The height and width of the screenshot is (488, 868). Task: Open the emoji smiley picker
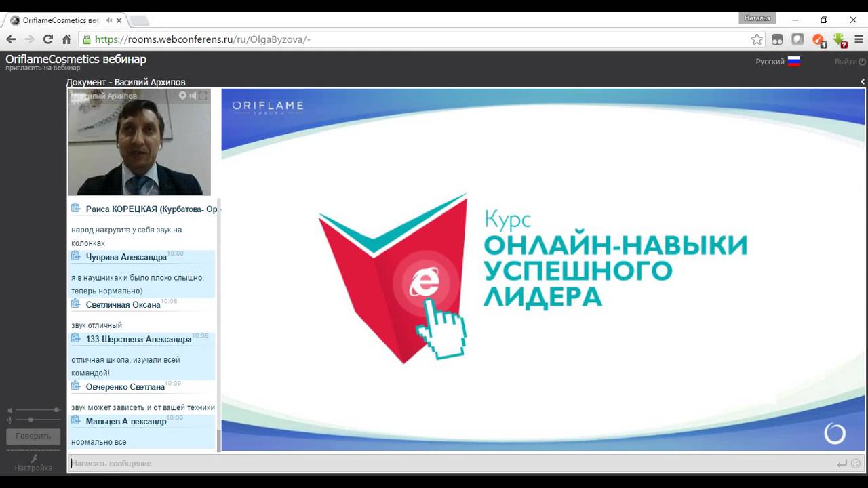(856, 464)
